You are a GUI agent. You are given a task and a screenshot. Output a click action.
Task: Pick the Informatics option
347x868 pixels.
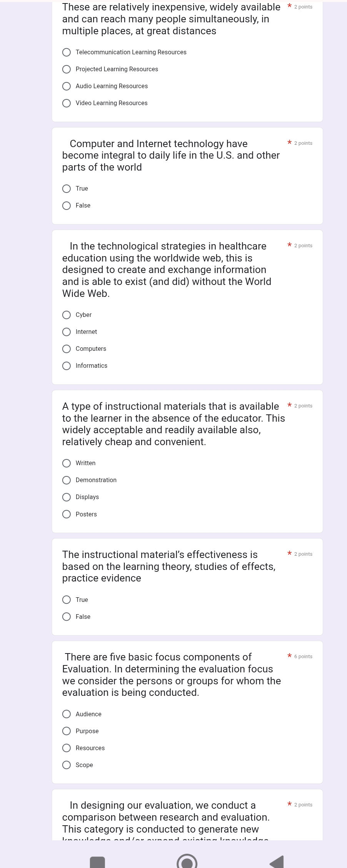click(67, 366)
